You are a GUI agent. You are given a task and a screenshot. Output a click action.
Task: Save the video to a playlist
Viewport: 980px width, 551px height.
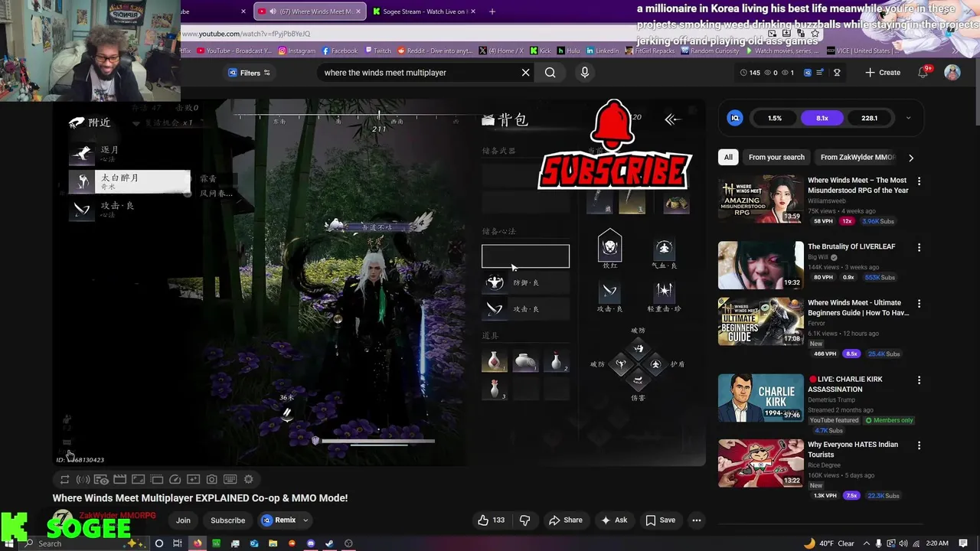660,520
